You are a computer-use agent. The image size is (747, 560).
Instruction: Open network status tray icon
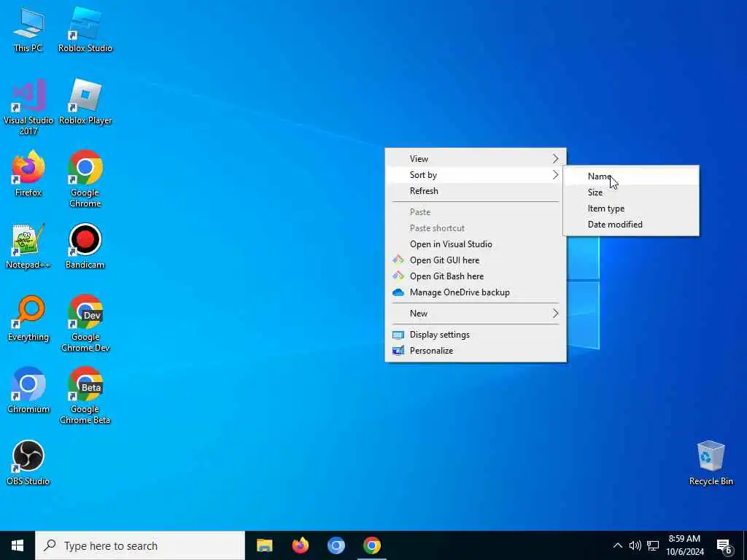tap(653, 545)
